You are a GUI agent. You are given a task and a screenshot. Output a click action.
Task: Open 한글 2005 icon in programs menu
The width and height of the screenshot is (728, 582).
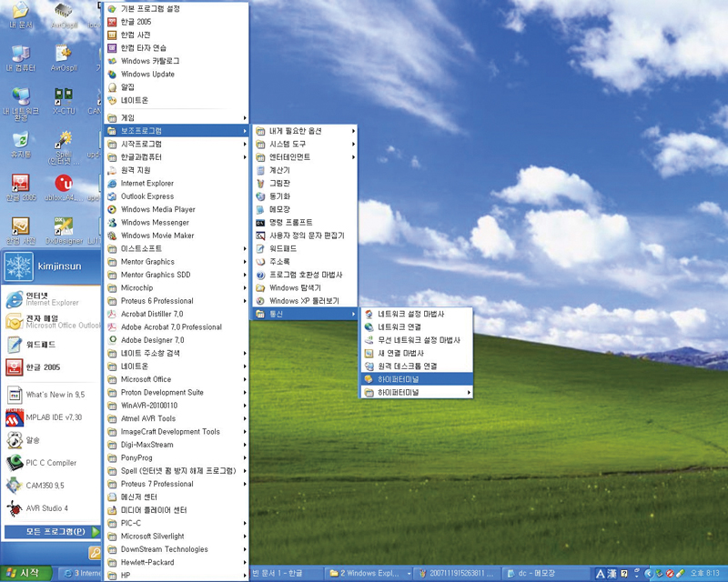click(x=112, y=22)
